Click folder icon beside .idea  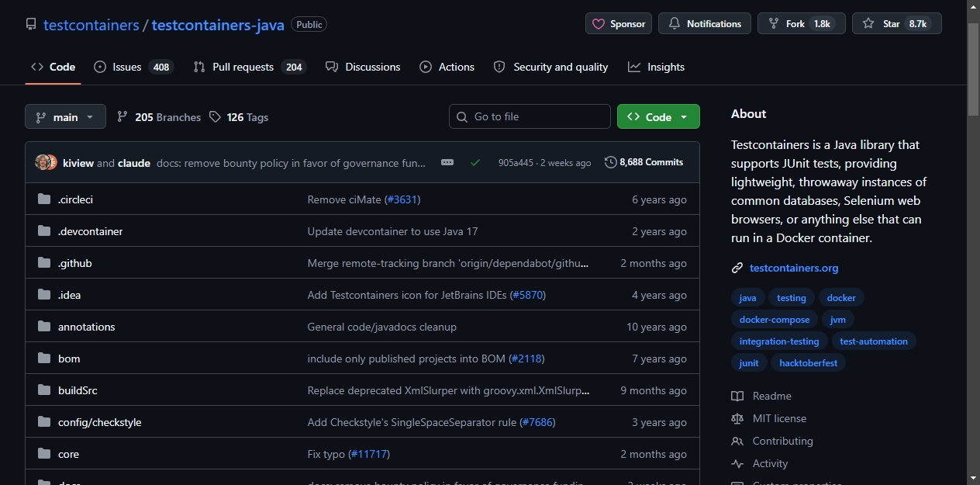pos(44,295)
